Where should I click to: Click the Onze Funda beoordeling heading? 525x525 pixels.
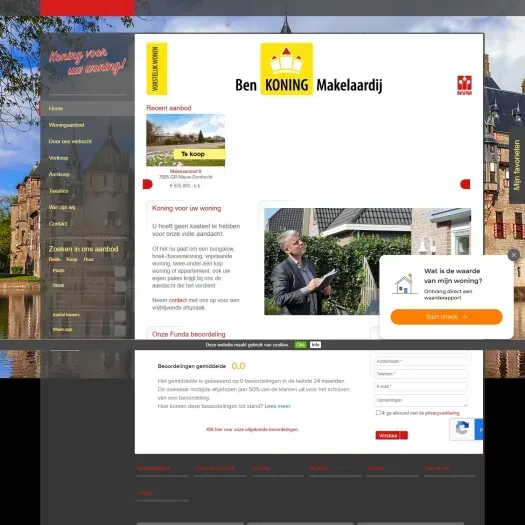pyautogui.click(x=189, y=334)
